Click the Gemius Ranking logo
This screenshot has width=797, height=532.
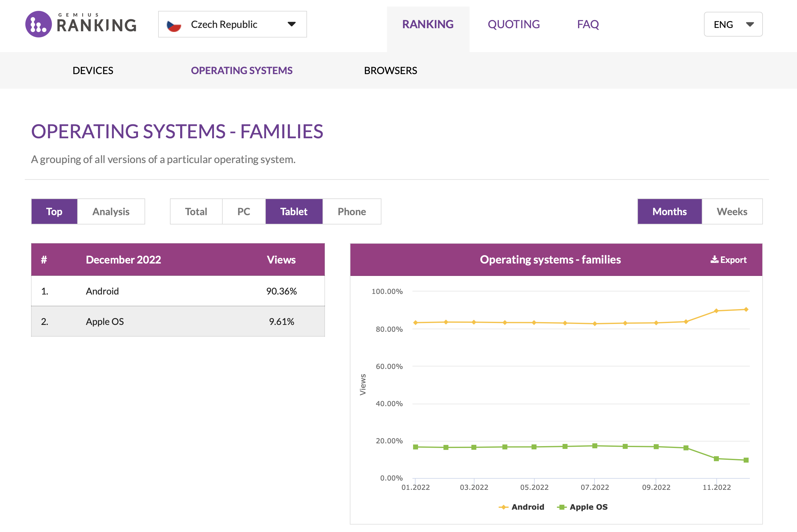click(x=80, y=24)
